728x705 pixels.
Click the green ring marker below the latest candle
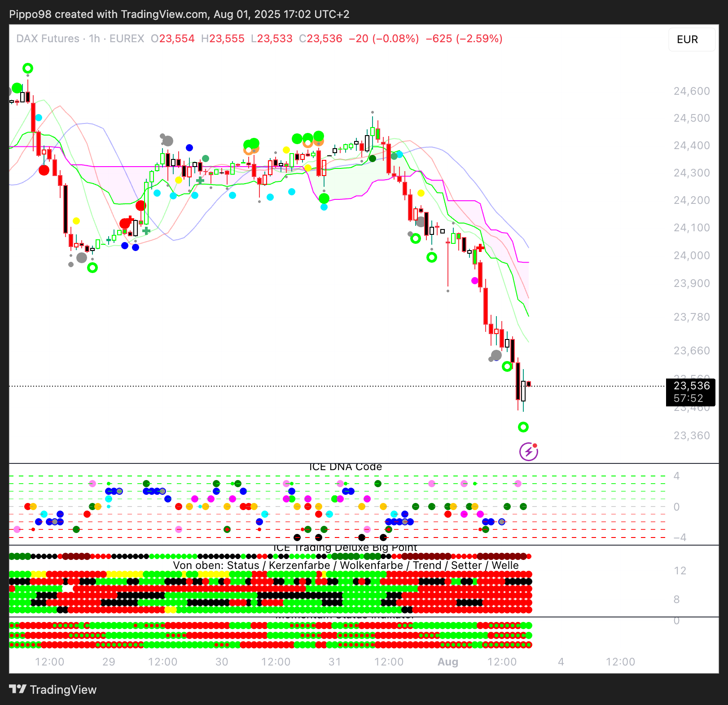click(x=523, y=427)
